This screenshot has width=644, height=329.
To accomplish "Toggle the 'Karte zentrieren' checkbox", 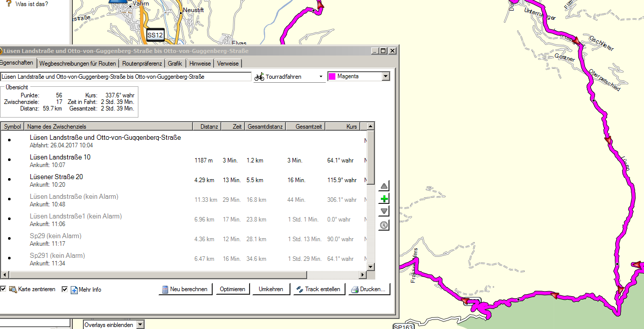I will pos(3,289).
